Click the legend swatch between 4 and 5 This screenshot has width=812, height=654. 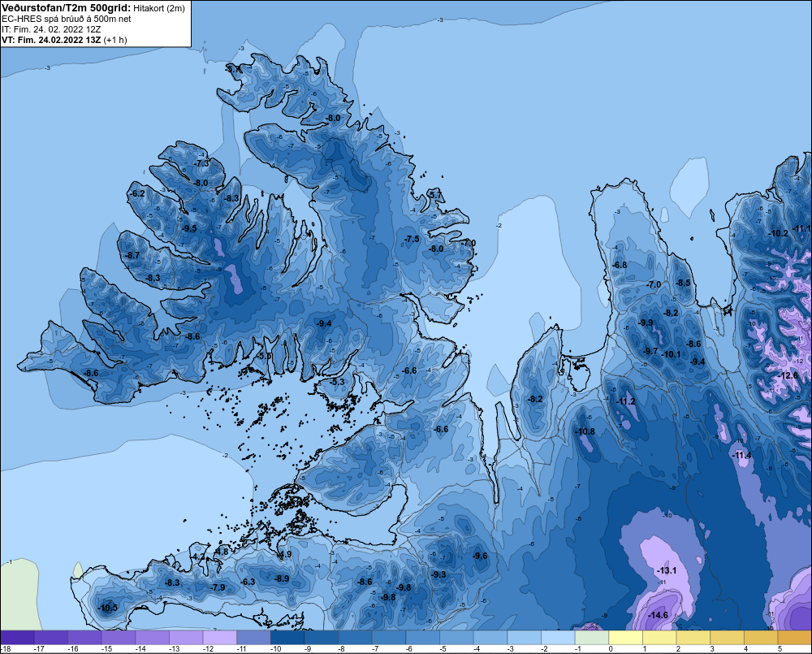click(x=761, y=638)
